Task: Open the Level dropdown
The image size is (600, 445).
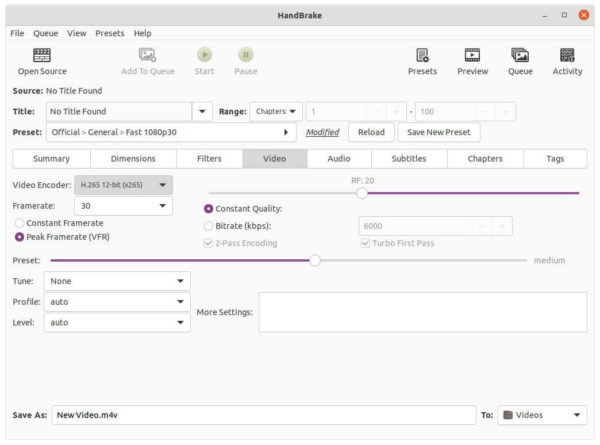Action: [117, 322]
